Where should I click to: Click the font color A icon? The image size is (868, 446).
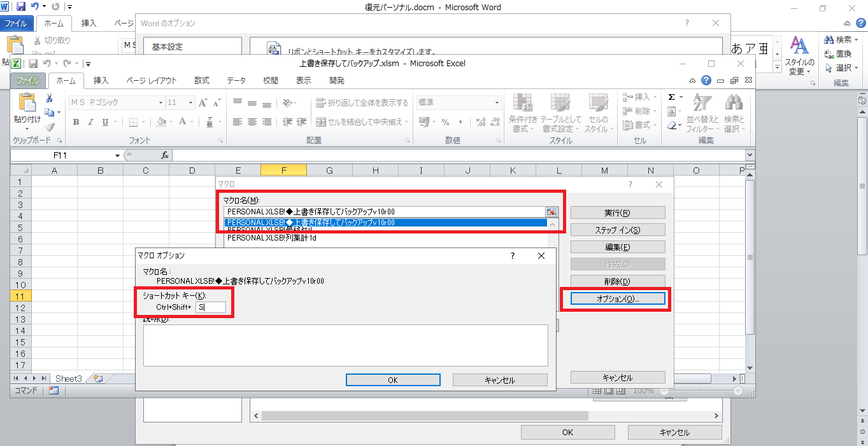tap(183, 122)
